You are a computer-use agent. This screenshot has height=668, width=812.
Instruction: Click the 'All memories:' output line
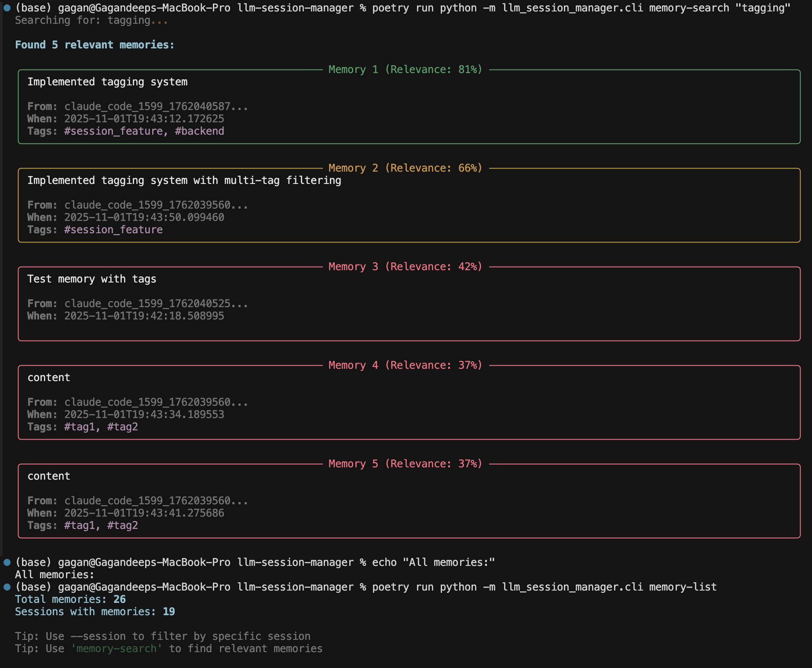(55, 575)
